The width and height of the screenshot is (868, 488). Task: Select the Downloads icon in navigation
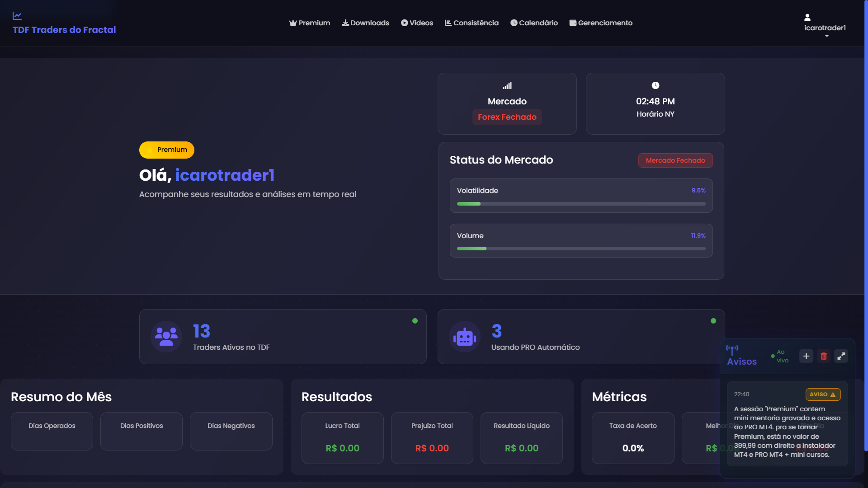click(345, 23)
